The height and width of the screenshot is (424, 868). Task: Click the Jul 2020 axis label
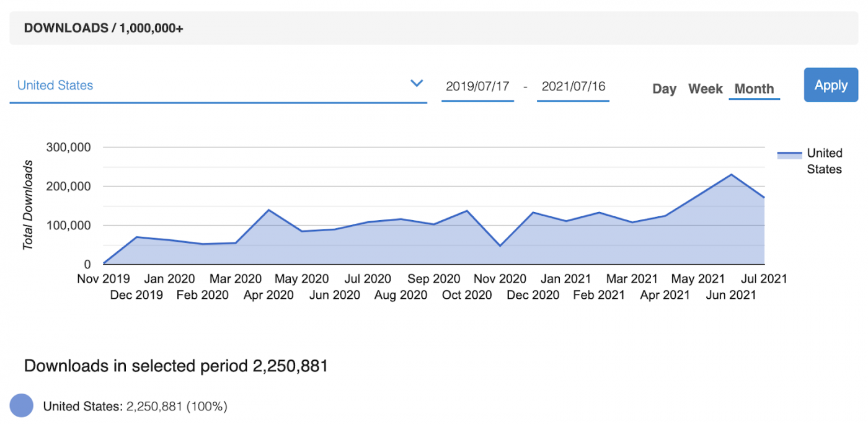pyautogui.click(x=368, y=279)
